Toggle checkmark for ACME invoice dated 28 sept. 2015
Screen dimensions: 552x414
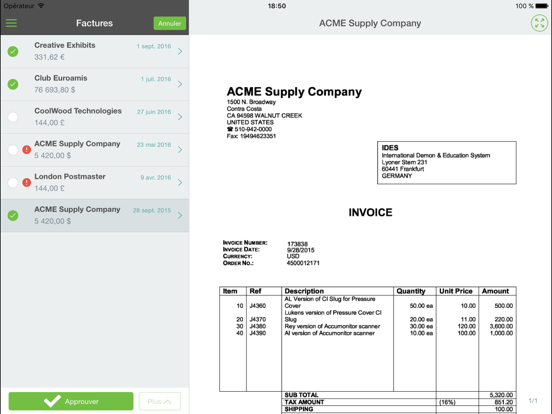(13, 215)
